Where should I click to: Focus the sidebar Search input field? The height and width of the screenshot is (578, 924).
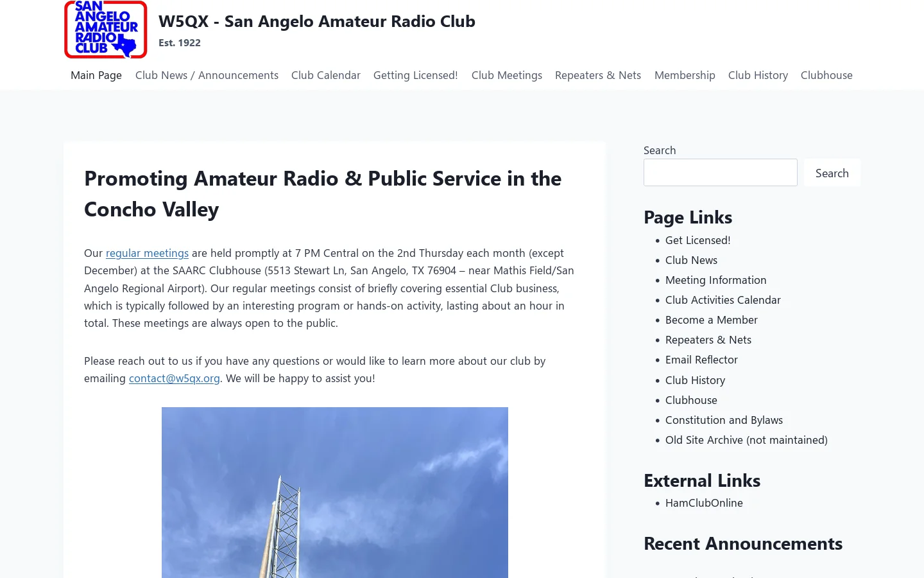click(x=721, y=173)
